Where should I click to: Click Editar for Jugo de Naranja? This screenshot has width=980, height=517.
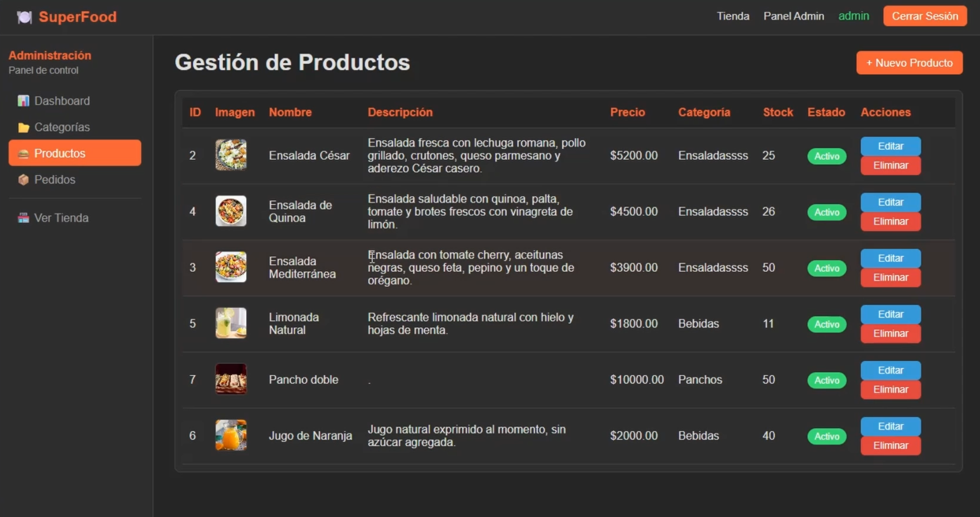pos(890,426)
